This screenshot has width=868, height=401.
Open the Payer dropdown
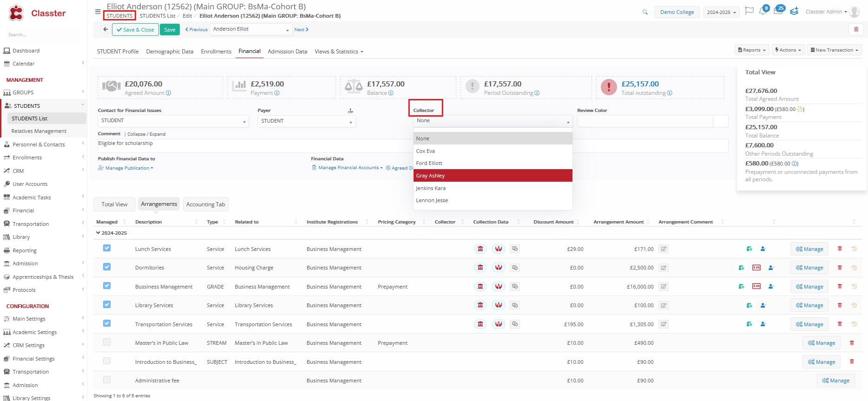click(x=306, y=121)
